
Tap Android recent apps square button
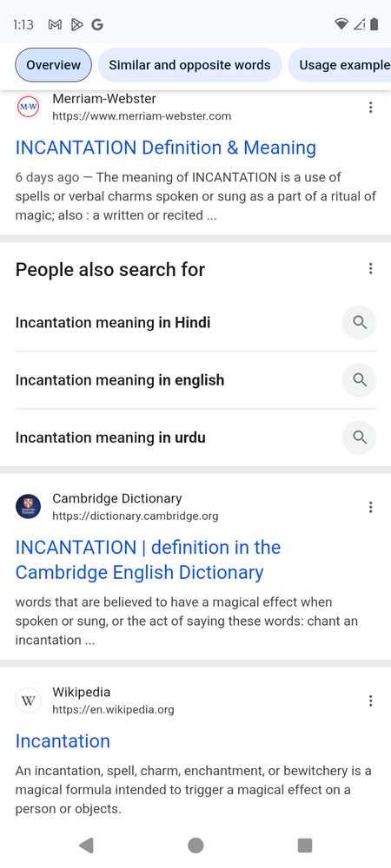[305, 845]
